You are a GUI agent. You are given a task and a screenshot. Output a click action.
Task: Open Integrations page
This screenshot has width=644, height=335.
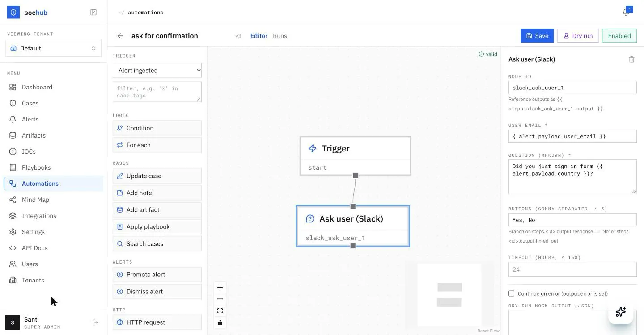[x=53, y=216]
